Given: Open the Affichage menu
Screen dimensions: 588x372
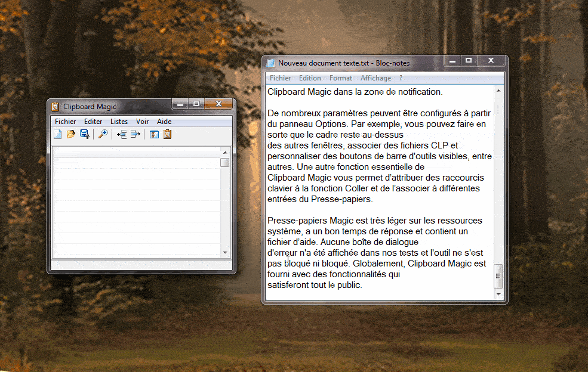Looking at the screenshot, I should pyautogui.click(x=375, y=77).
